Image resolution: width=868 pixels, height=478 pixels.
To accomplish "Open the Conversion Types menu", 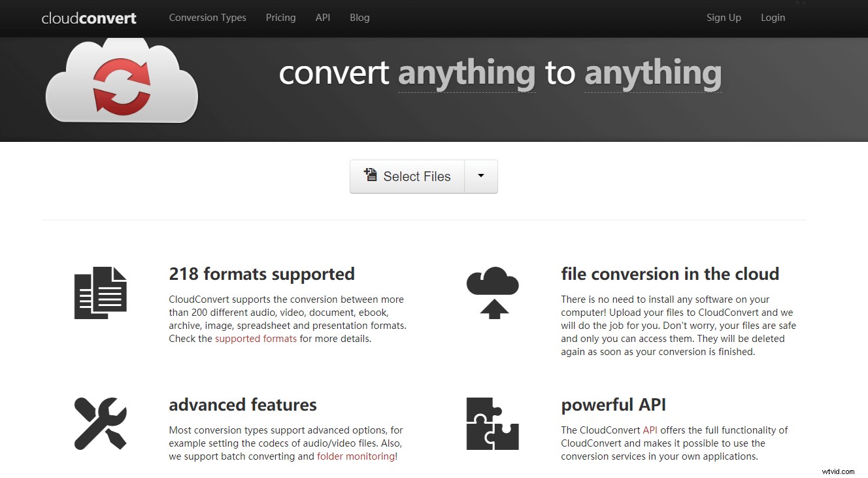I will click(207, 18).
